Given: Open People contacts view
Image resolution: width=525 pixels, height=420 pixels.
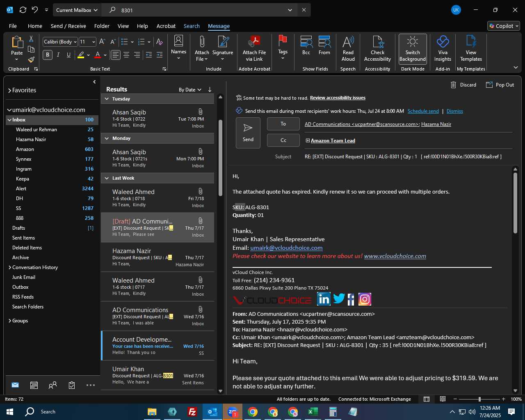Looking at the screenshot, I should [52, 385].
